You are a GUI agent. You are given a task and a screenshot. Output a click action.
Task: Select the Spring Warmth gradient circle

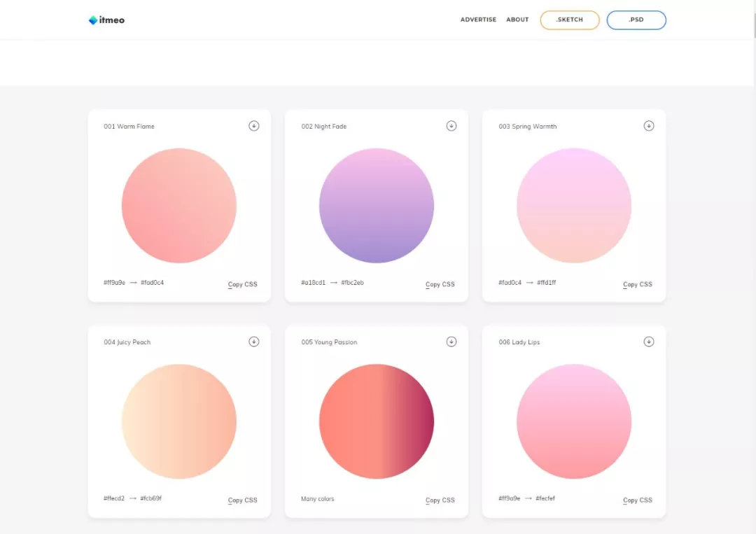pos(574,205)
